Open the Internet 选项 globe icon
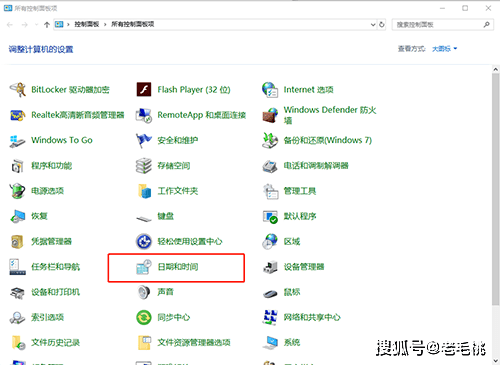This screenshot has height=365, width=500. coord(270,90)
